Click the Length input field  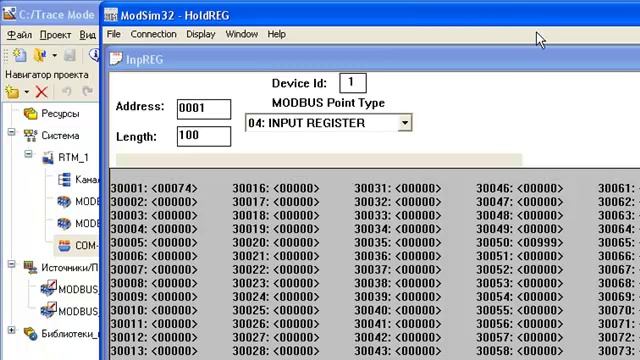tap(204, 136)
